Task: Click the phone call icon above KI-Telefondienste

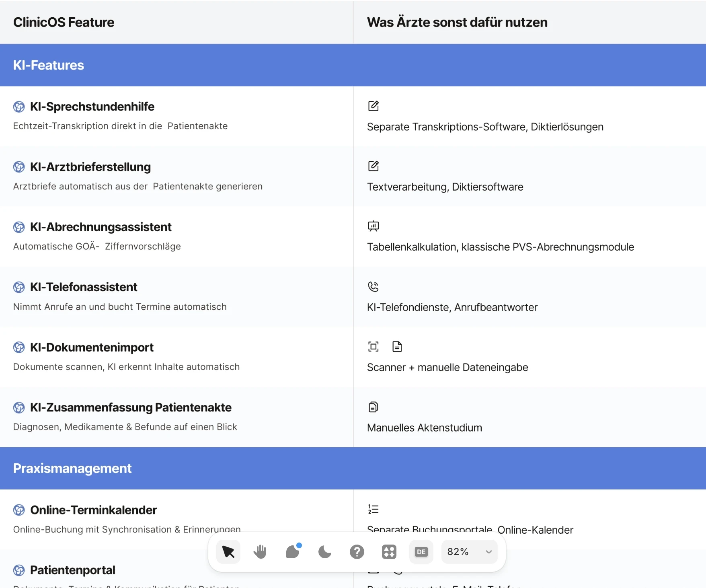Action: coord(374,286)
